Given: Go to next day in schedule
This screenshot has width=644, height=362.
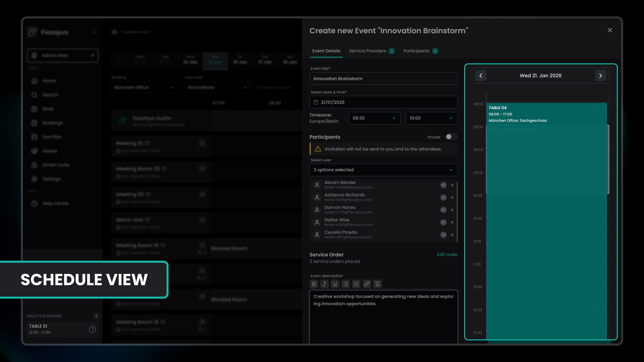Looking at the screenshot, I should click(600, 76).
